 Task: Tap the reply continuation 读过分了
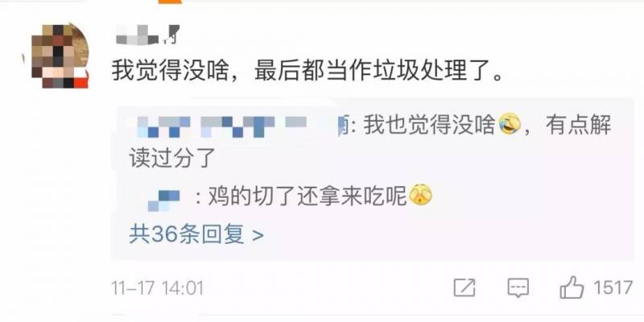[172, 158]
